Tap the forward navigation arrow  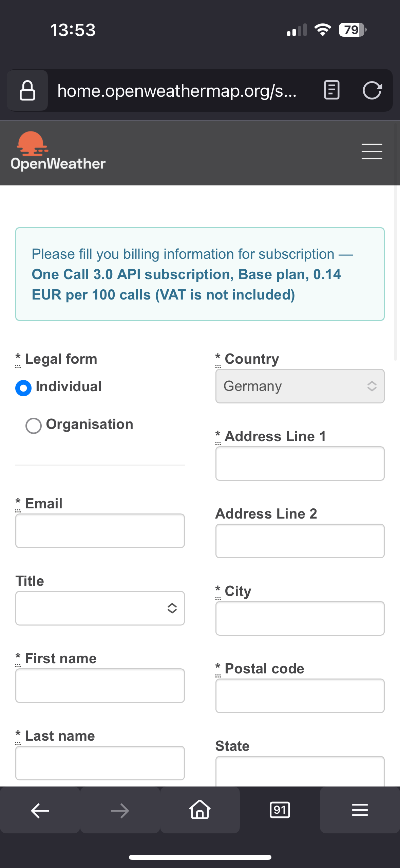pyautogui.click(x=120, y=811)
